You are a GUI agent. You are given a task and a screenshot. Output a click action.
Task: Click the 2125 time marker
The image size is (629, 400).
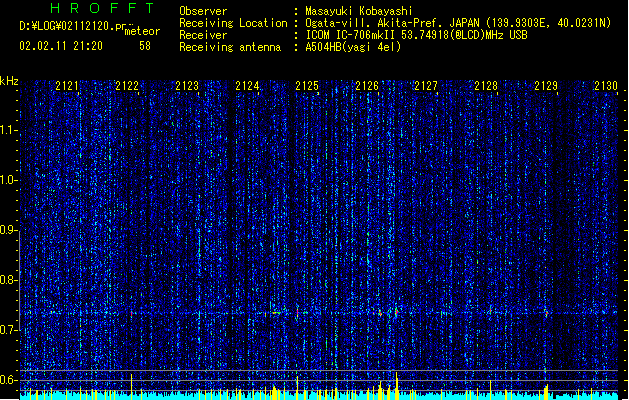coord(307,86)
